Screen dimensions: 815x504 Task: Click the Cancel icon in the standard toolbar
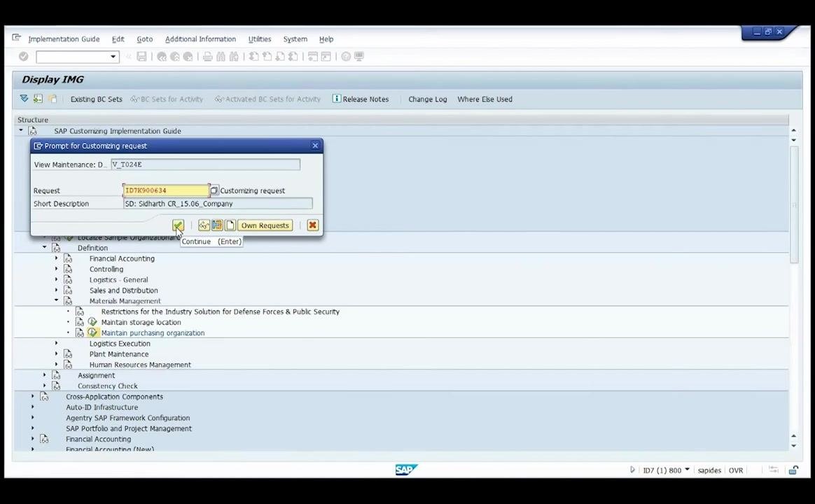tap(188, 57)
